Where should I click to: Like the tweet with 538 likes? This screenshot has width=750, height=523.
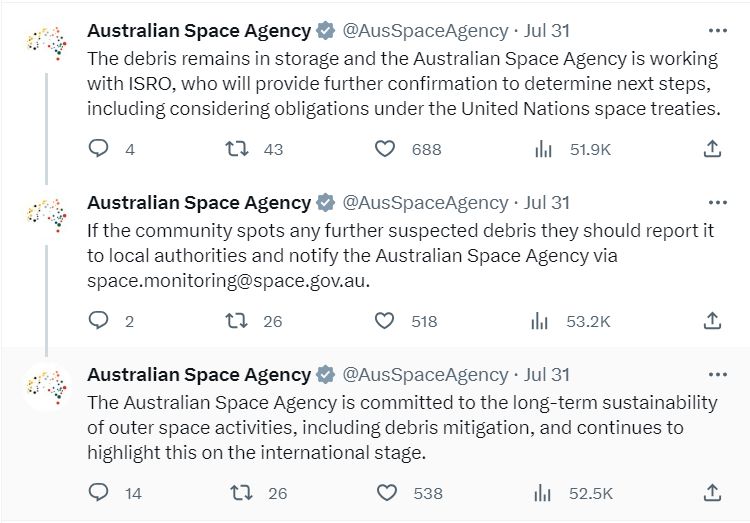386,492
